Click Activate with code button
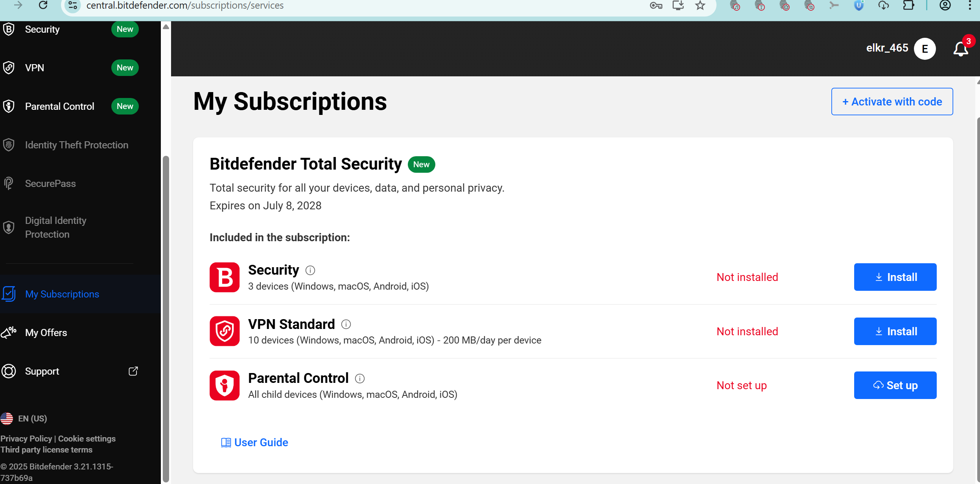980x484 pixels. [892, 102]
